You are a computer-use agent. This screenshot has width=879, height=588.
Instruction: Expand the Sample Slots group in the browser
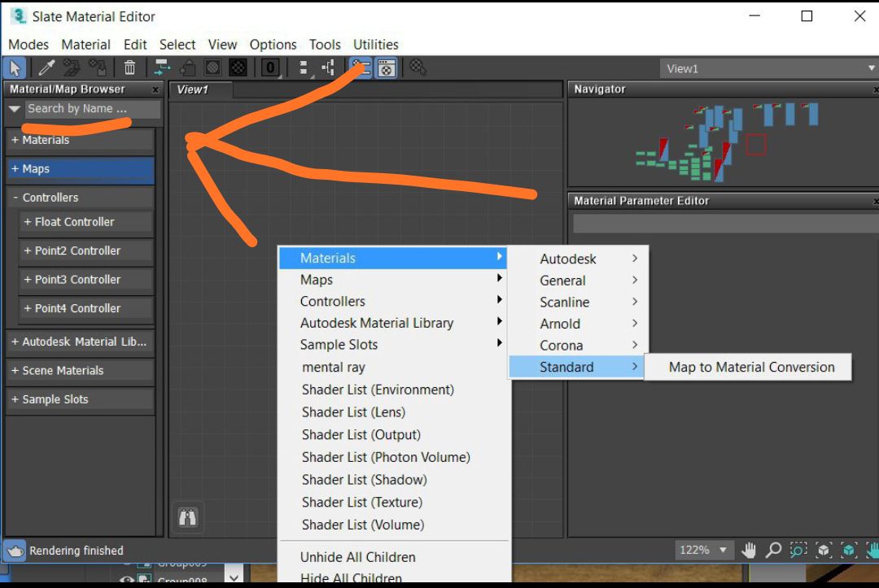80,399
